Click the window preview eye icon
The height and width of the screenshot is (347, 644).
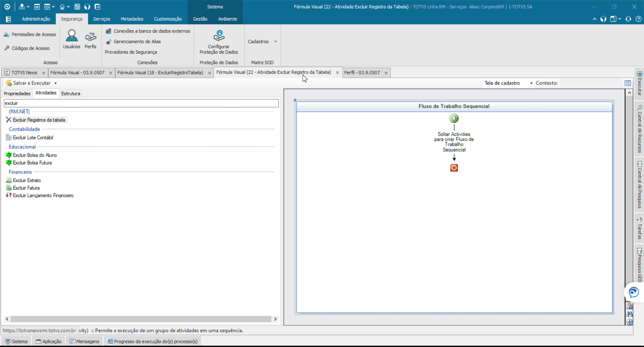(x=37, y=7)
